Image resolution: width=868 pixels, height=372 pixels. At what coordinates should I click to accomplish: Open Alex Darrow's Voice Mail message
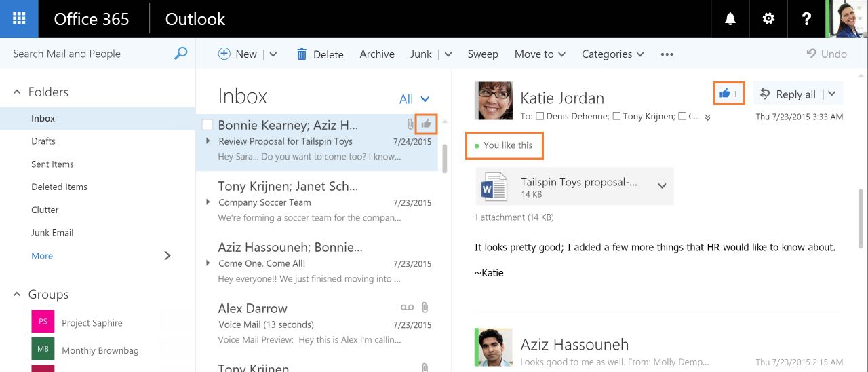[317, 324]
